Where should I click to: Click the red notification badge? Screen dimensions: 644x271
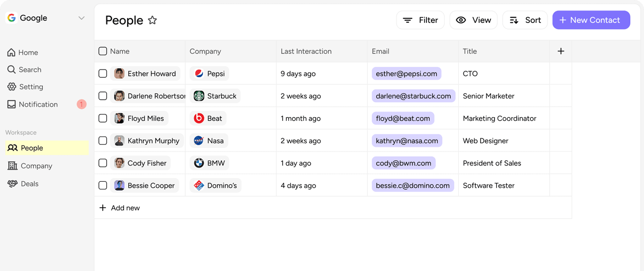click(x=81, y=104)
